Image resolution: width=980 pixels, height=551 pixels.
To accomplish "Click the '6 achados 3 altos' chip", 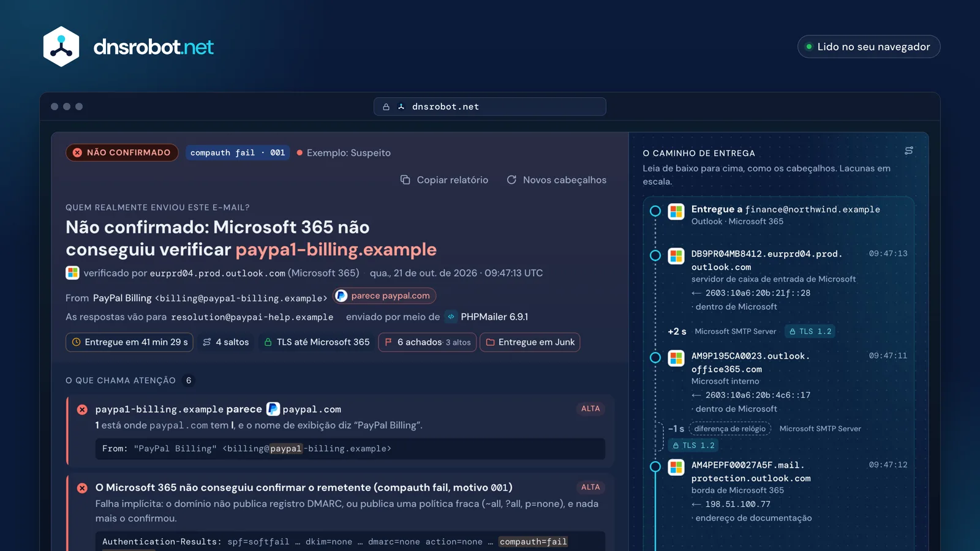I will [428, 342].
